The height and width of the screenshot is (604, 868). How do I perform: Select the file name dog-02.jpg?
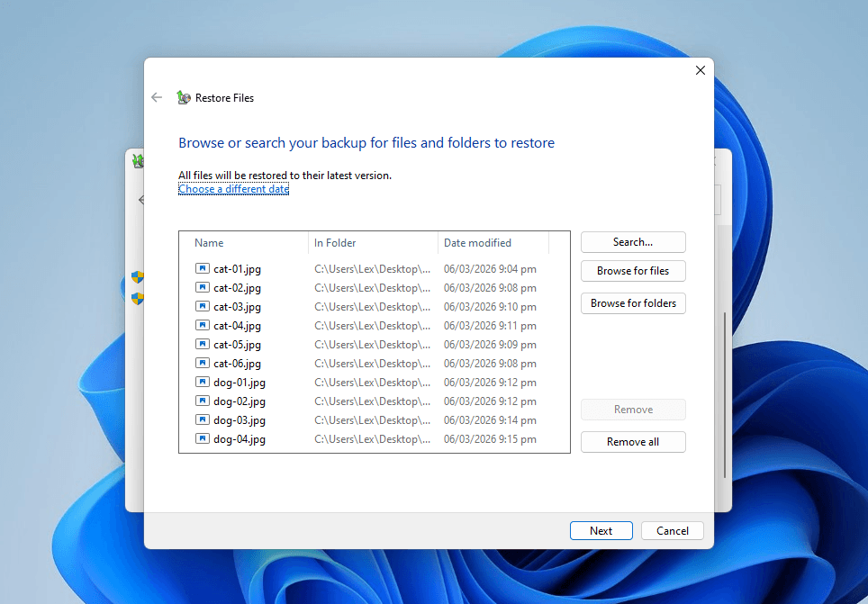240,401
